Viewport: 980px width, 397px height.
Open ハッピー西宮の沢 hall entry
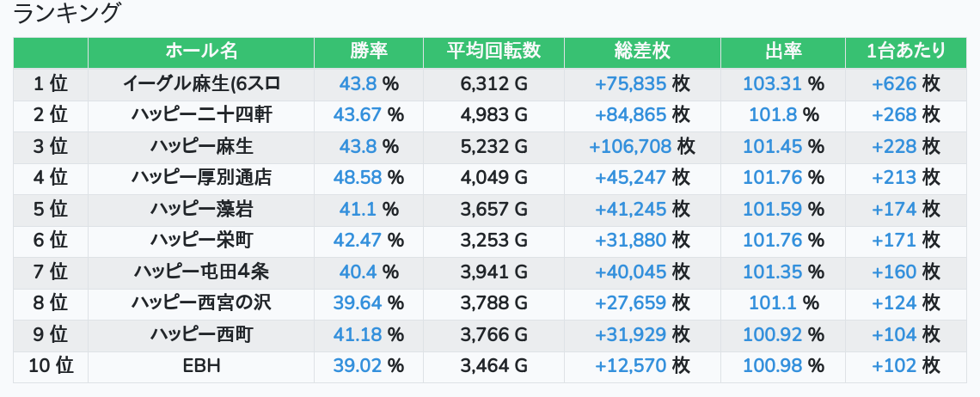click(201, 303)
